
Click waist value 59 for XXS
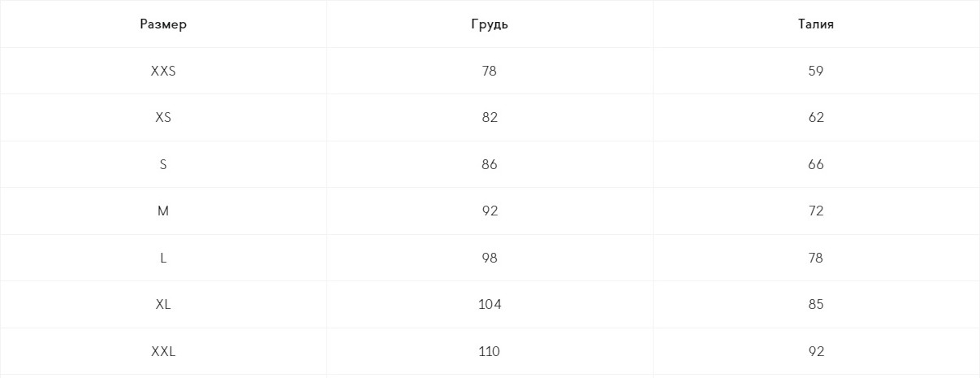[x=816, y=72]
